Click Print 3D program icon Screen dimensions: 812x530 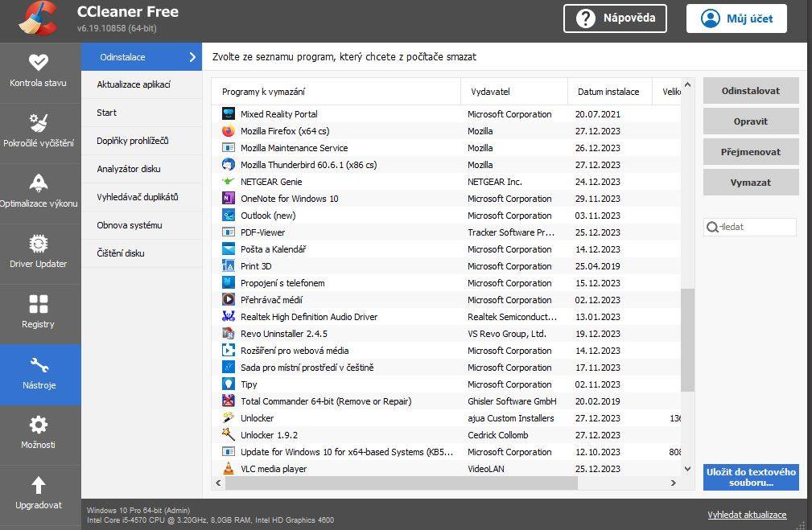[x=229, y=266]
